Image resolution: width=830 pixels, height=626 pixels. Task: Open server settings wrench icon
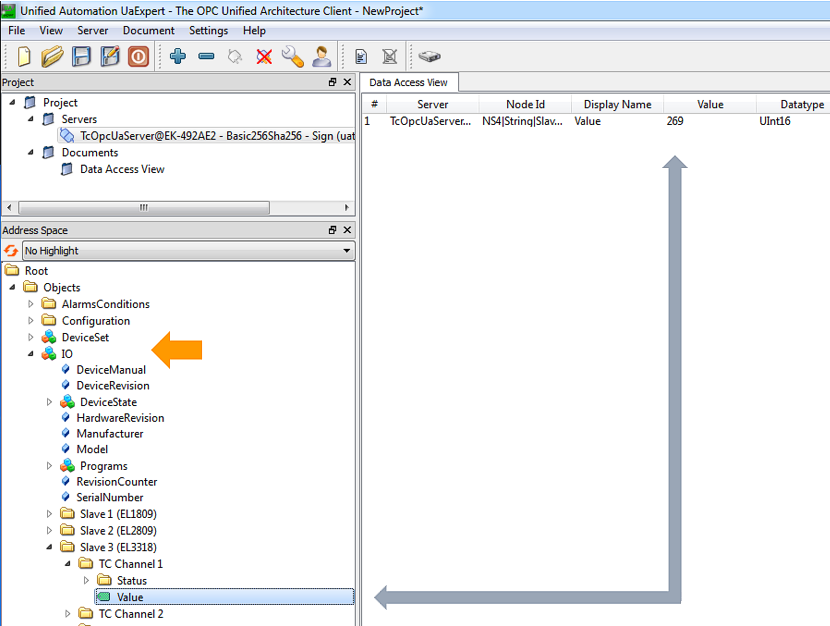(292, 56)
